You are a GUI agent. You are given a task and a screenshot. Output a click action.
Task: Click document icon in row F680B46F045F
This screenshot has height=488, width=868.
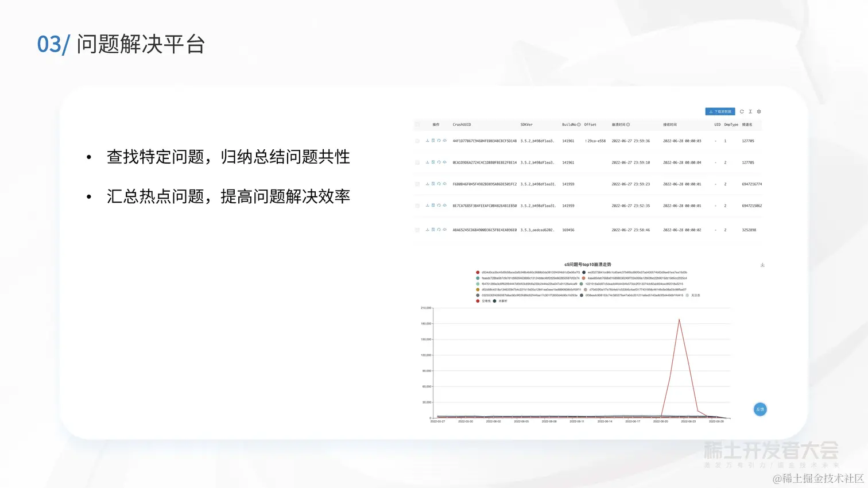click(x=433, y=184)
